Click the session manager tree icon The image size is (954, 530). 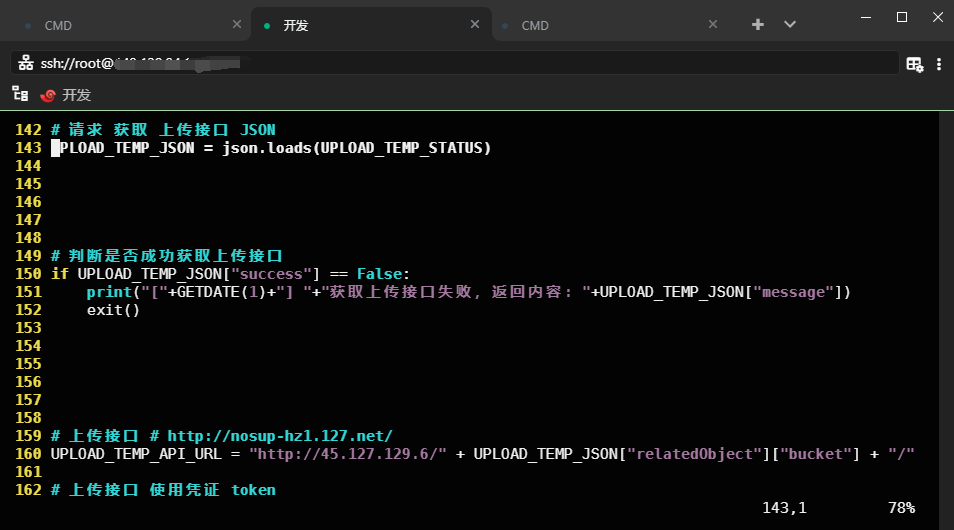coord(19,94)
